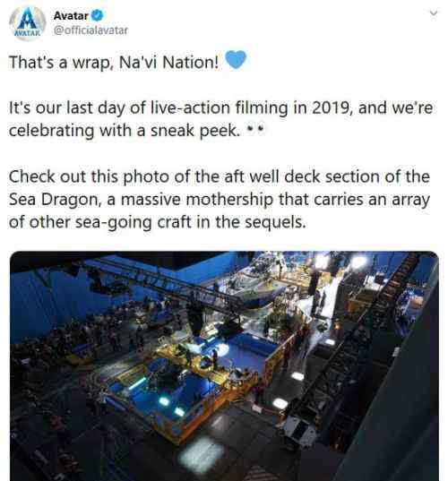
Task: Click the bright studio spotlight in the photo
Action: coord(358,262)
